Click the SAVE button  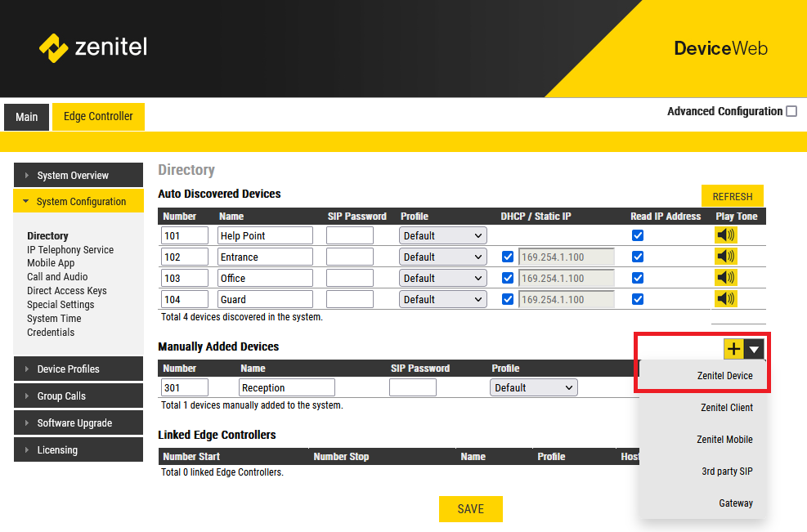tap(470, 509)
